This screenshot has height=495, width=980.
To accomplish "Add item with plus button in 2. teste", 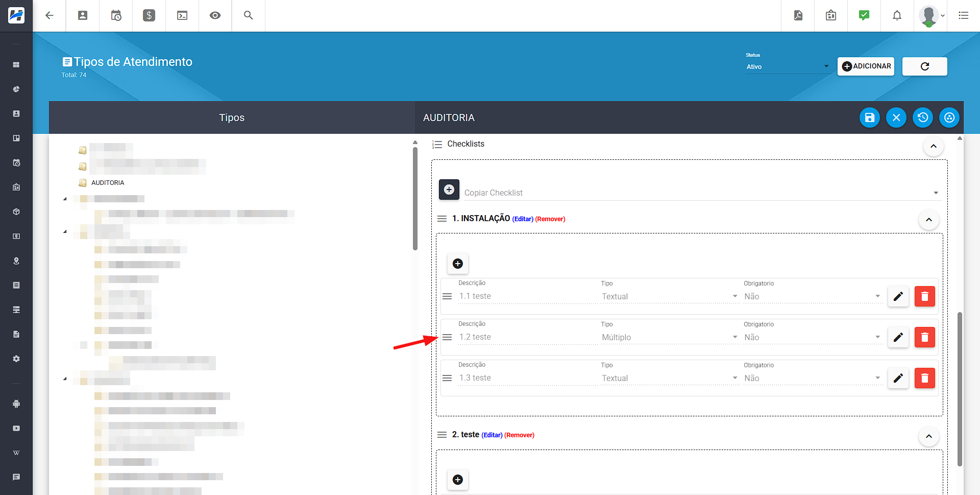I will [x=458, y=480].
